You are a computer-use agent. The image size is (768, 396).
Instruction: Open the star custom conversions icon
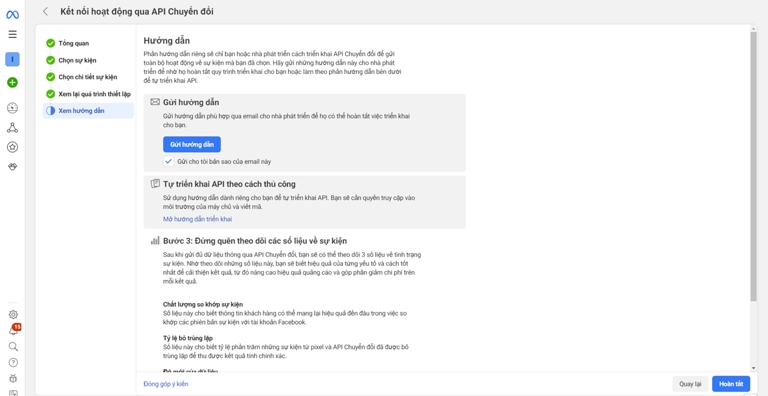[x=12, y=147]
